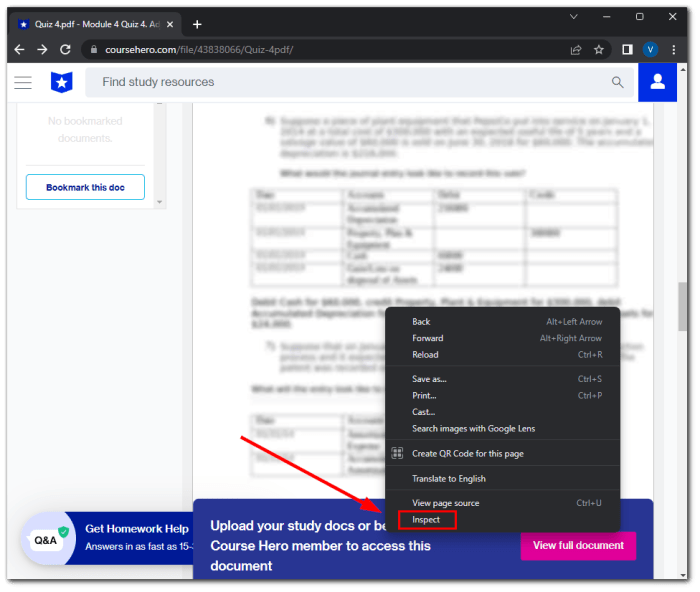Image resolution: width=700 pixels, height=592 pixels.
Task: Click No bookmarked documents text
Action: point(85,129)
